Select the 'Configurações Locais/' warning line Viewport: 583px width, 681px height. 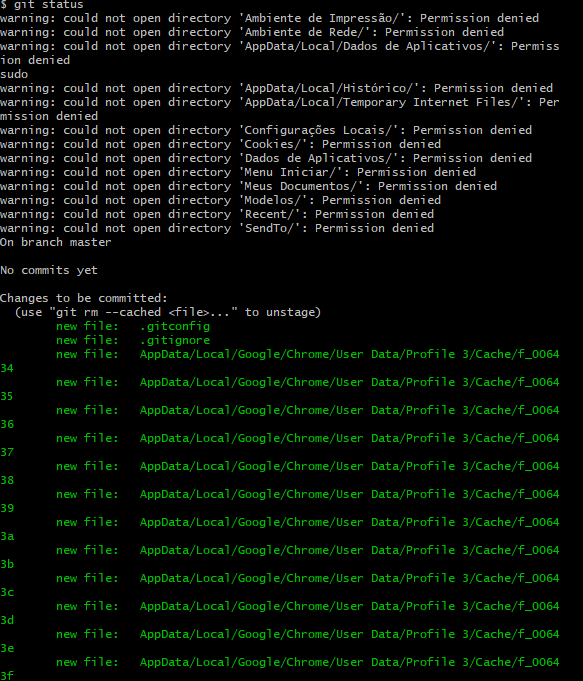266,130
